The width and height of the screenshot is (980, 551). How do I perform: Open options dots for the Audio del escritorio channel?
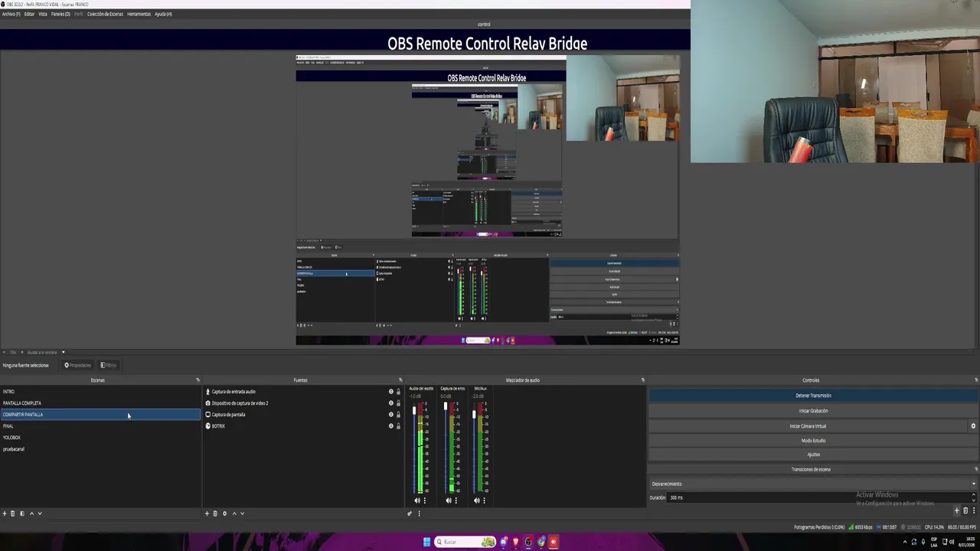click(x=425, y=500)
